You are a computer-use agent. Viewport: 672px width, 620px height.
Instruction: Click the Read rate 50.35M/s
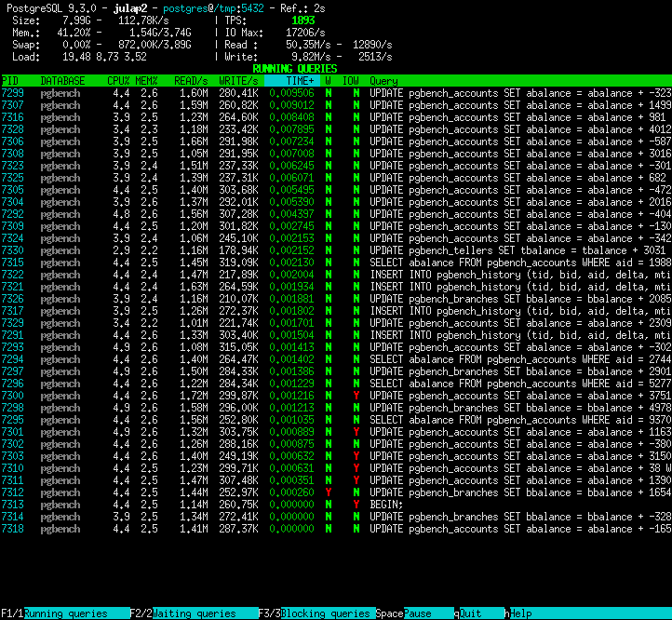pyautogui.click(x=308, y=45)
